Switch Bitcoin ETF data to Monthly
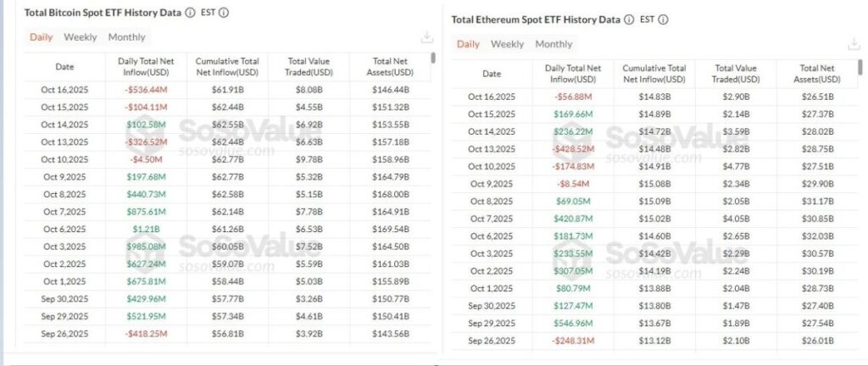The image size is (868, 366). (x=127, y=37)
